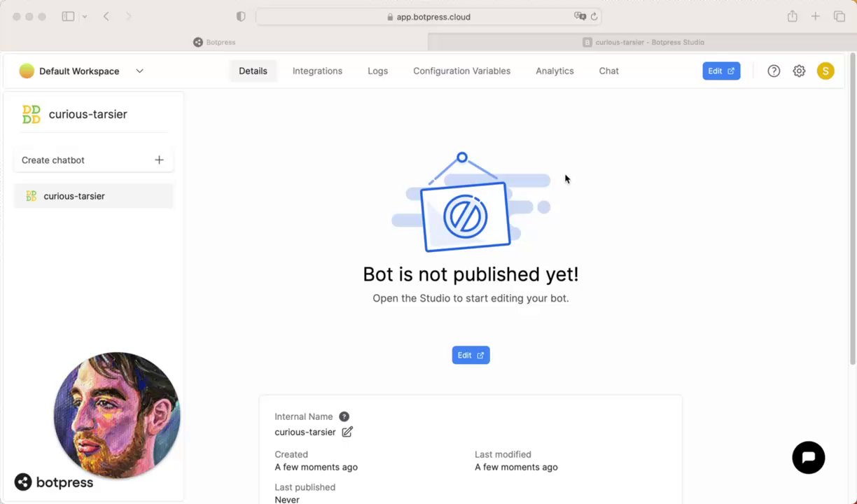Screen dimensions: 857x504
Task: Open the help question mark icon
Action: tap(774, 71)
